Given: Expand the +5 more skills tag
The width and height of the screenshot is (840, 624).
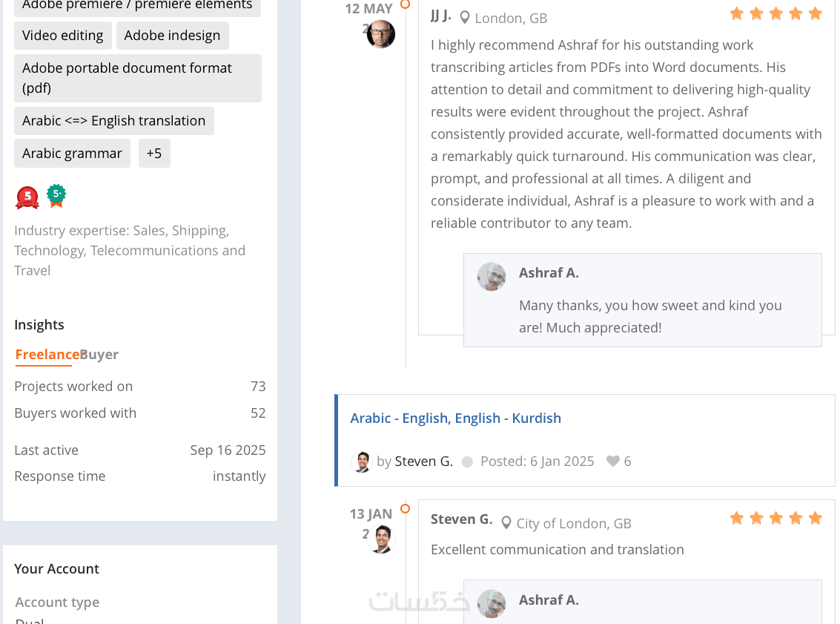Looking at the screenshot, I should pyautogui.click(x=154, y=154).
